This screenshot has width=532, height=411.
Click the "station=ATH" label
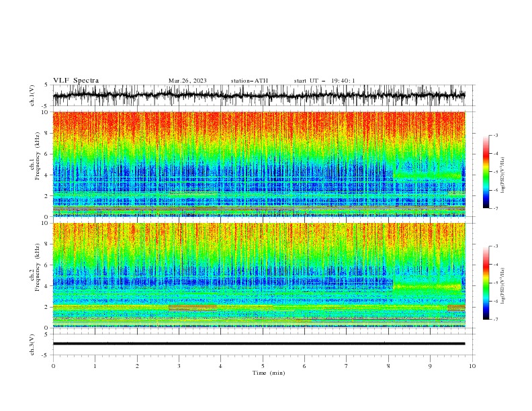pos(249,81)
